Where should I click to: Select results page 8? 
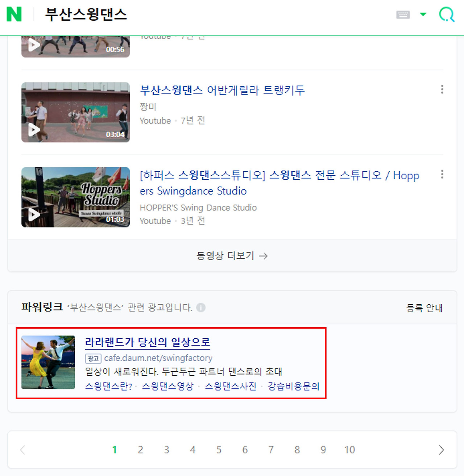(297, 450)
